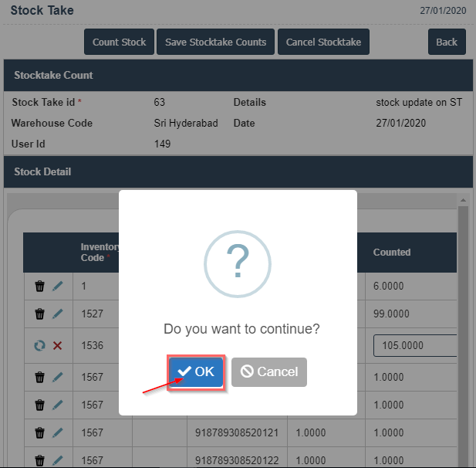The height and width of the screenshot is (468, 476).
Task: Edit the row with serial 918789308520121
Action: [x=58, y=432]
